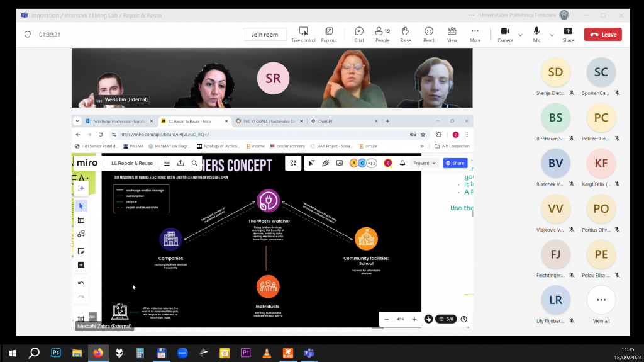Open the React emoji menu

coord(429,35)
